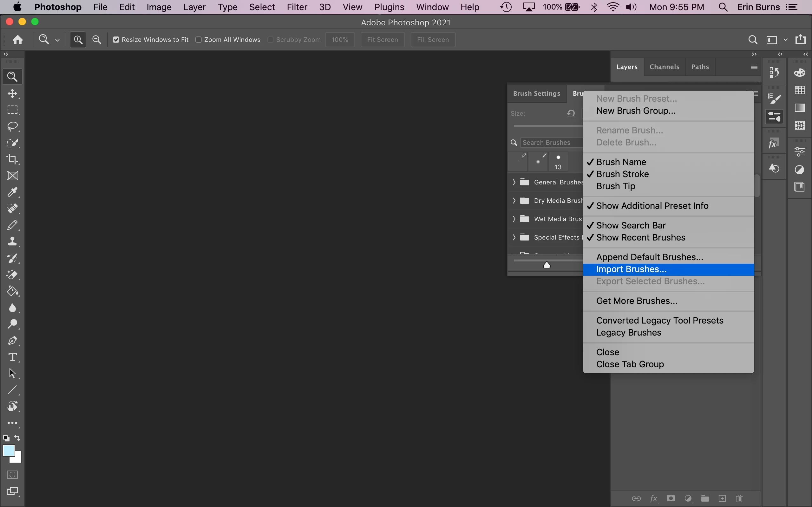Select the Clone Stamp tool
The height and width of the screenshot is (507, 812).
coord(12,241)
